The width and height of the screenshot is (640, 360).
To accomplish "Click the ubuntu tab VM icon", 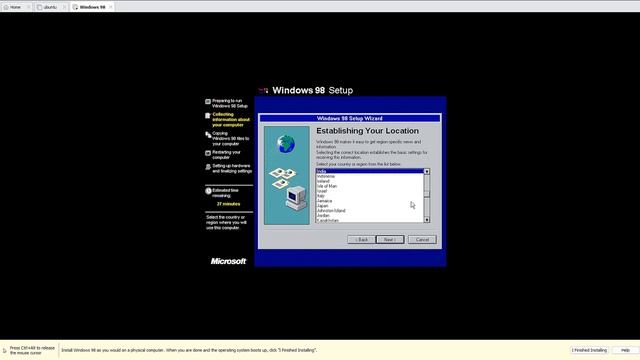I will click(40, 7).
